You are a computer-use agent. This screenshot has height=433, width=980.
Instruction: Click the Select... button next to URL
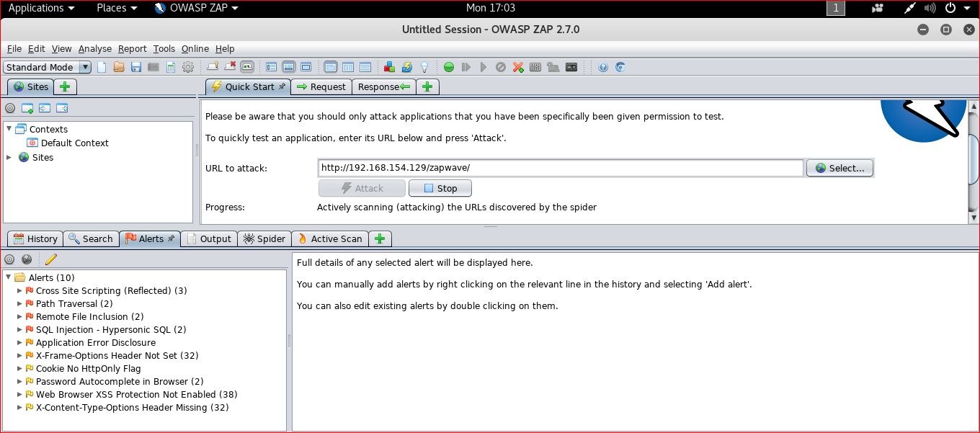point(839,168)
